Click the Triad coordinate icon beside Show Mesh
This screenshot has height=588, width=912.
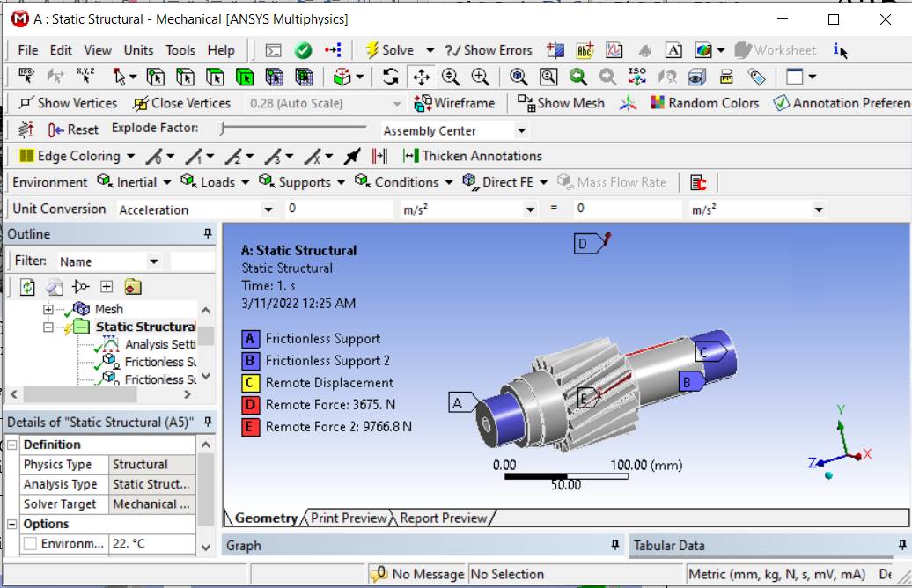(629, 104)
